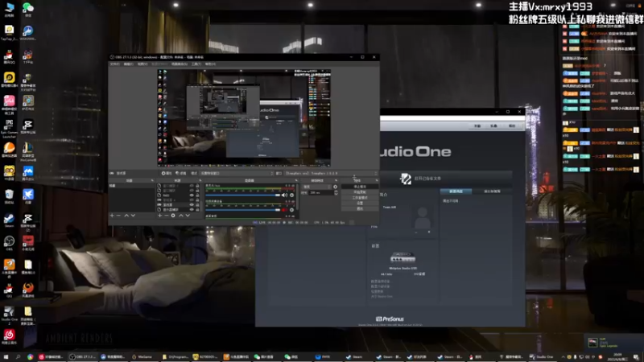This screenshot has width=644, height=362.
Task: Click 退出 button in OBS controls
Action: tap(360, 209)
